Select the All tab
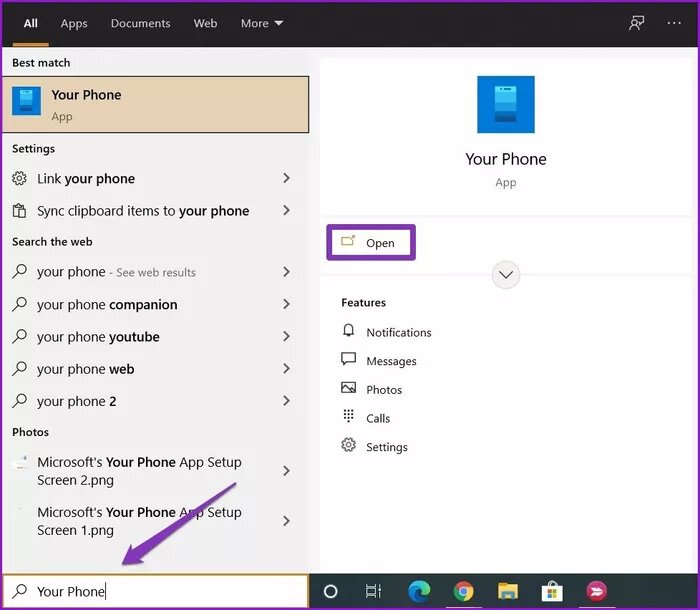 point(30,23)
